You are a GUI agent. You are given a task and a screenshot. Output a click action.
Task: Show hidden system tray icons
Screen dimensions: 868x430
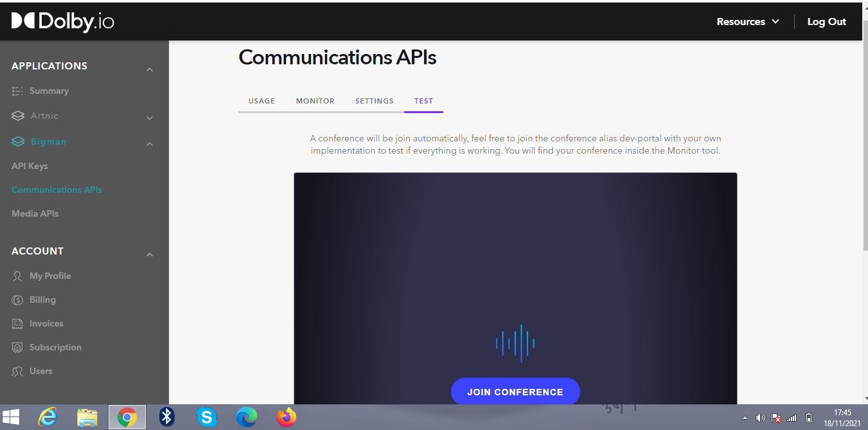(745, 418)
